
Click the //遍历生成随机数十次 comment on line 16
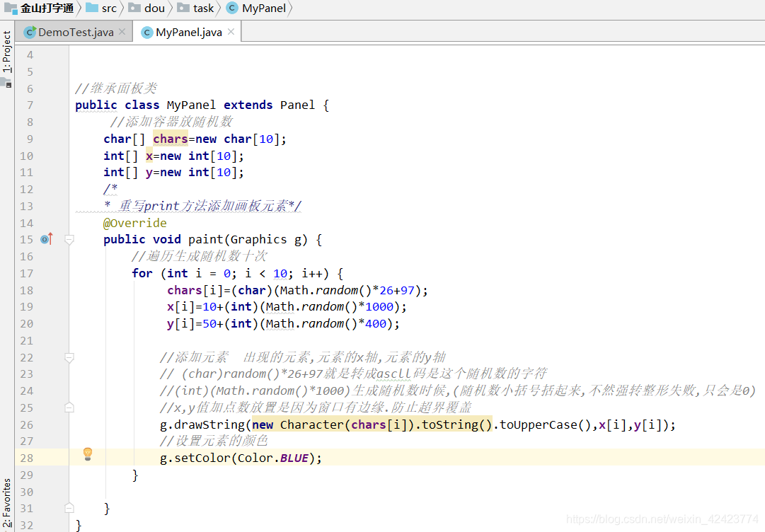coord(199,256)
